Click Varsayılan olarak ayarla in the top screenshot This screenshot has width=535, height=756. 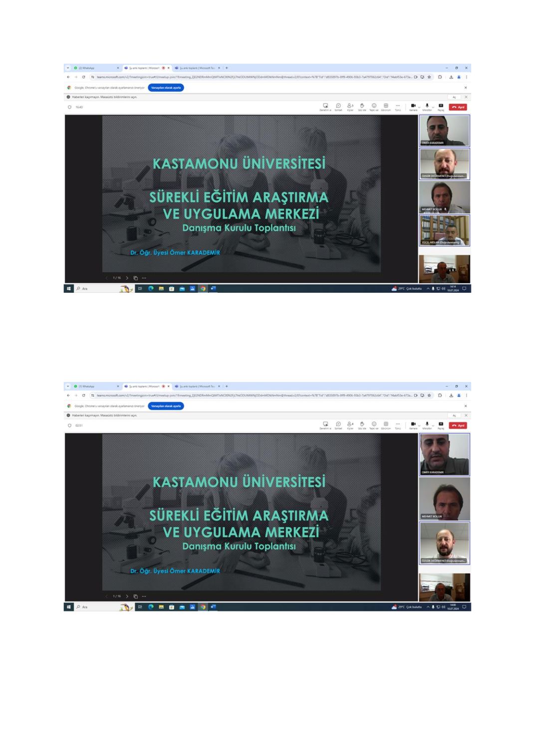[166, 87]
